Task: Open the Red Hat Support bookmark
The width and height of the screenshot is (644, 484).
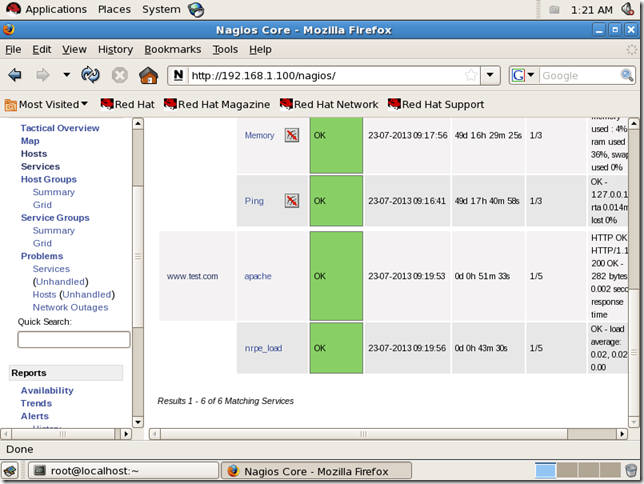Action: pos(436,104)
